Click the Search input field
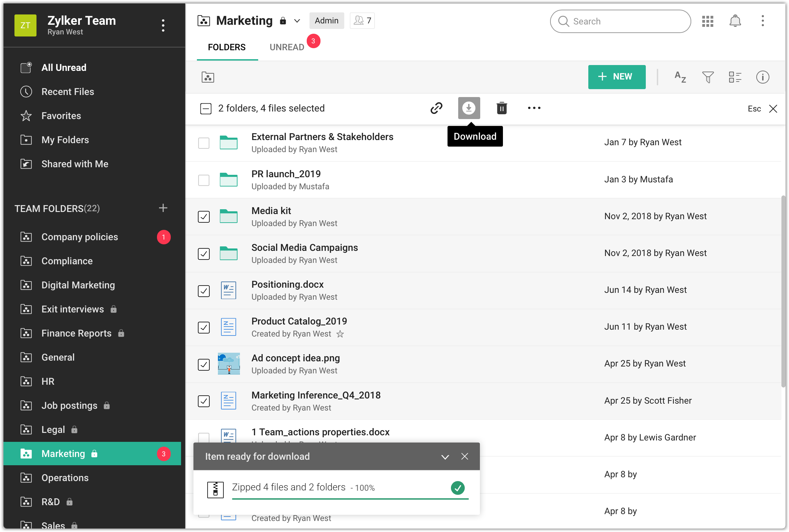Screen dimensions: 789x532 620,21
